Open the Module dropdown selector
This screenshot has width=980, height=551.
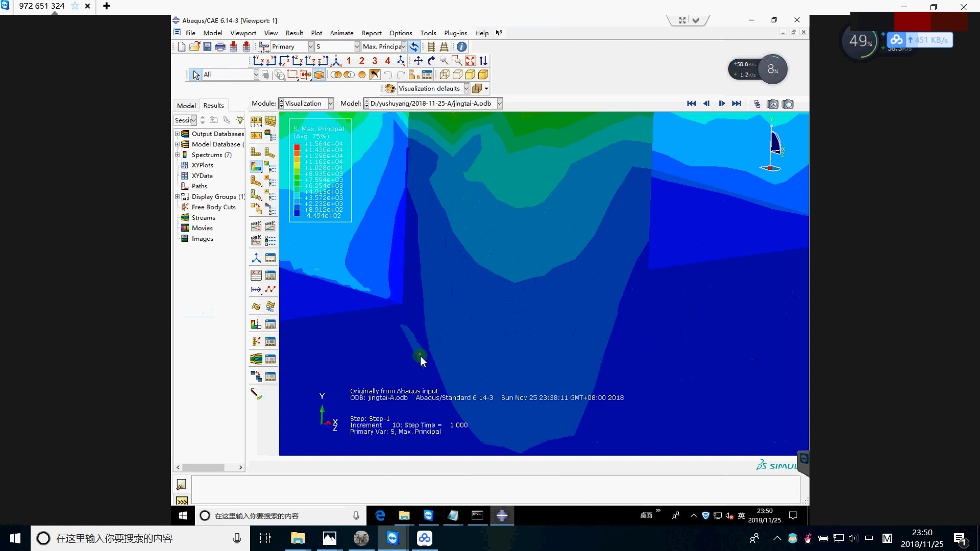[306, 103]
